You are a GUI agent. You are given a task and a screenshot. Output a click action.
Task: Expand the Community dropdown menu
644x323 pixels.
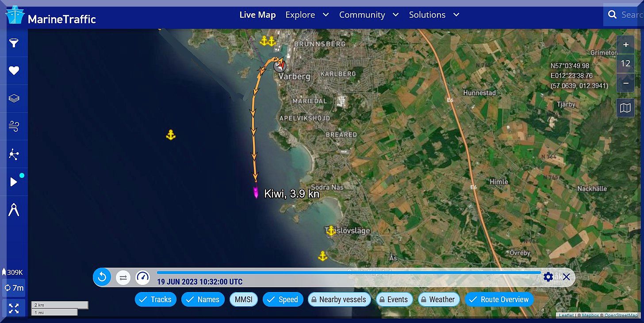[368, 15]
